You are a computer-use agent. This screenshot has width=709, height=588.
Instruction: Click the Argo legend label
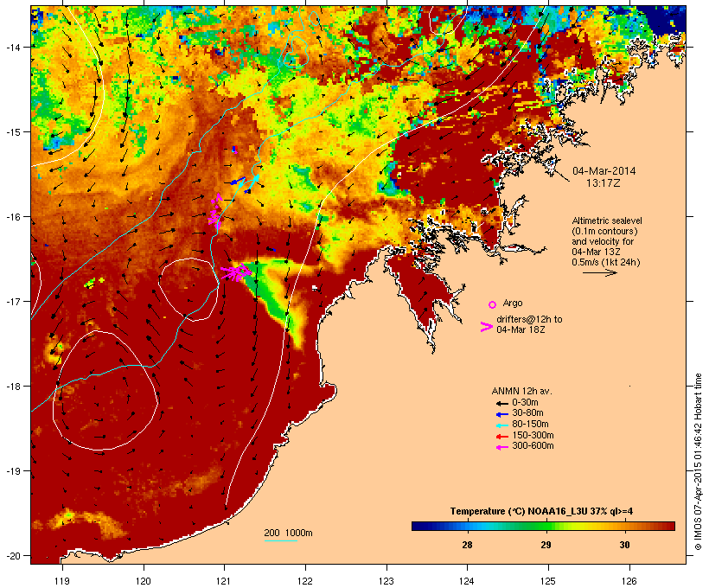(513, 303)
